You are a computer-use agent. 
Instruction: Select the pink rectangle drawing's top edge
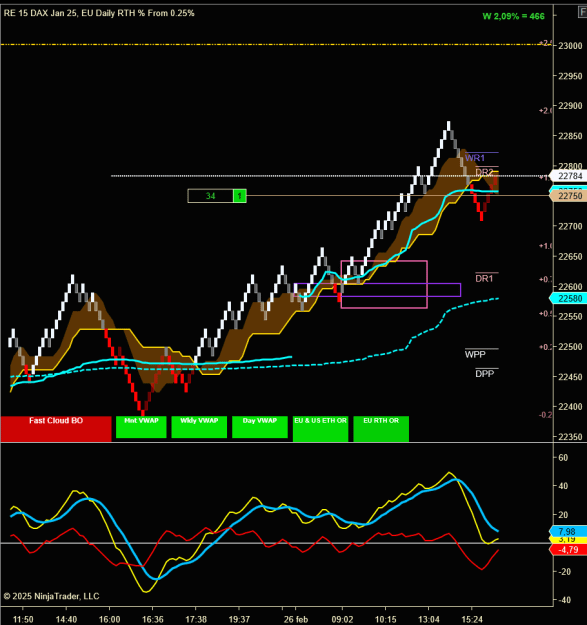tap(384, 261)
